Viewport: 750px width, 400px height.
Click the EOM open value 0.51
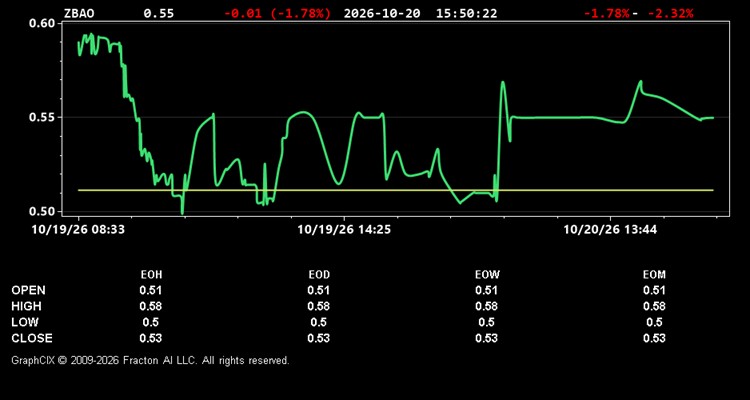pos(654,290)
